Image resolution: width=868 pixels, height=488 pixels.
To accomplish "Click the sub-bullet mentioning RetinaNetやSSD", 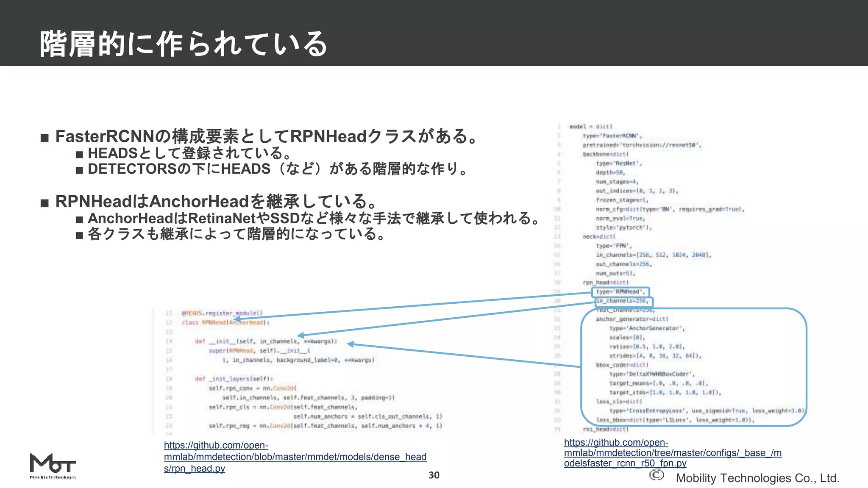I will [x=314, y=218].
